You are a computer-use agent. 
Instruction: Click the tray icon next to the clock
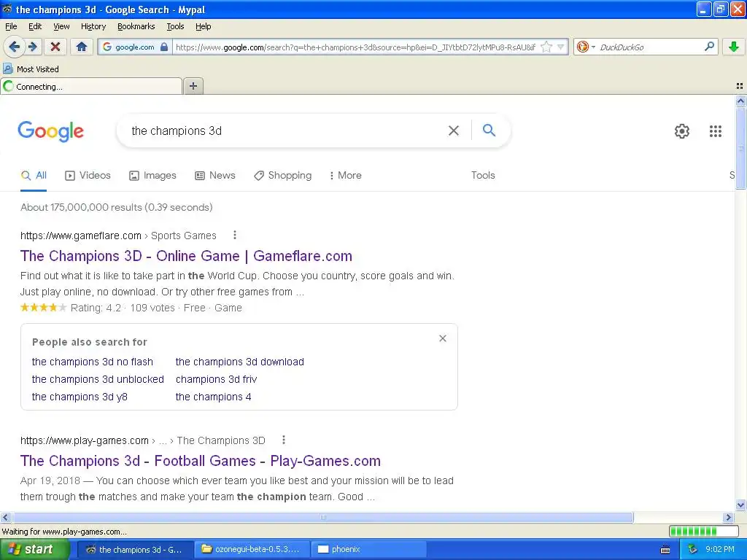[693, 549]
